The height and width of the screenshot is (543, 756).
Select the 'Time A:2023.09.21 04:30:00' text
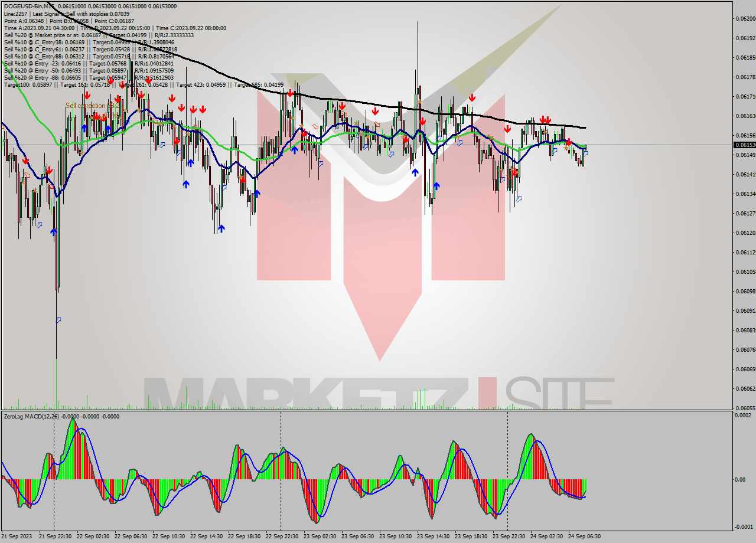click(x=39, y=28)
